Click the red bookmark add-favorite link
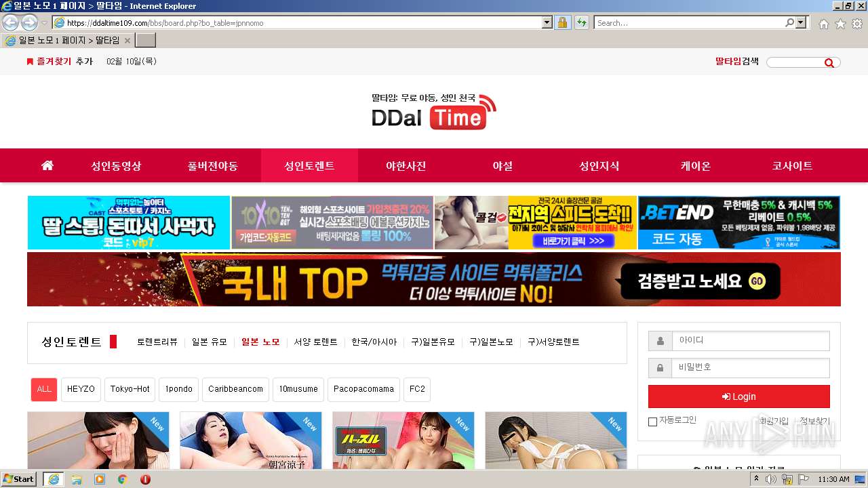 59,62
